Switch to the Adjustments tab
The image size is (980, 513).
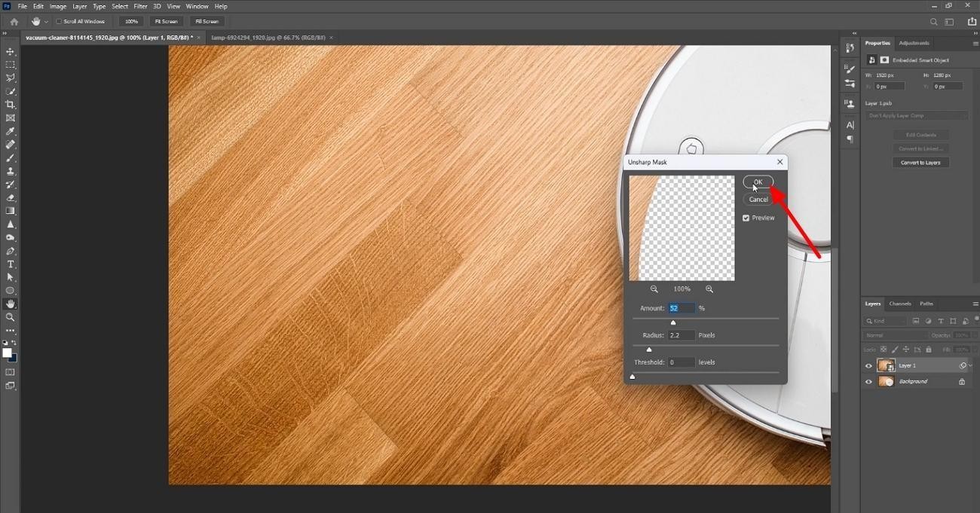click(914, 43)
